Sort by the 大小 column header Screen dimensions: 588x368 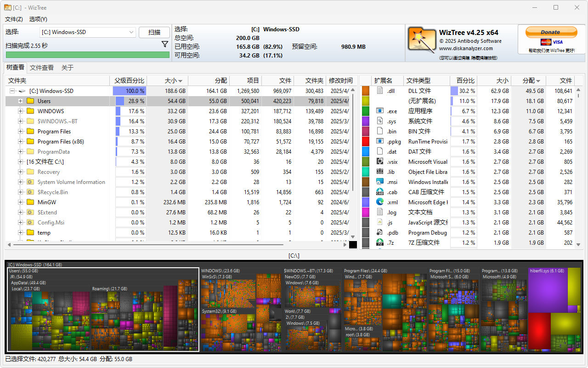coord(174,80)
